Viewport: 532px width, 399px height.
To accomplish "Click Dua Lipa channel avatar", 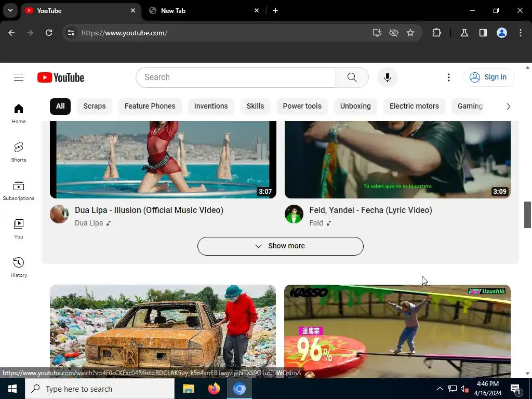I will click(x=59, y=214).
